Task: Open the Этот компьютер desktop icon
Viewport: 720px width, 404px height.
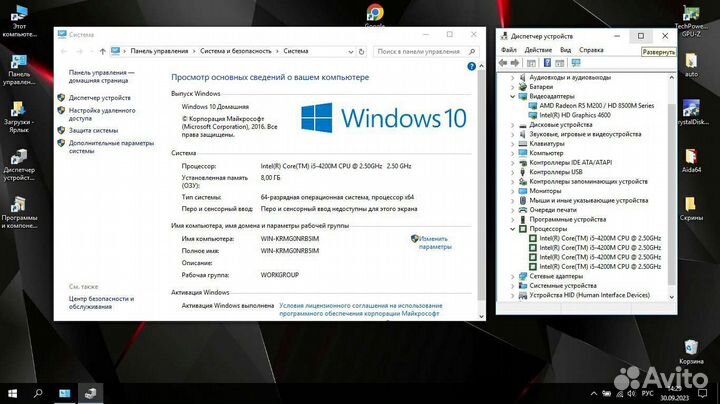Action: tap(19, 21)
